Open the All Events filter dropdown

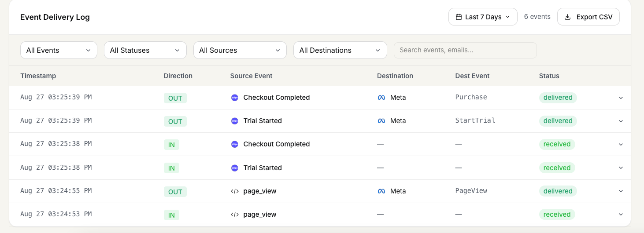pos(59,50)
